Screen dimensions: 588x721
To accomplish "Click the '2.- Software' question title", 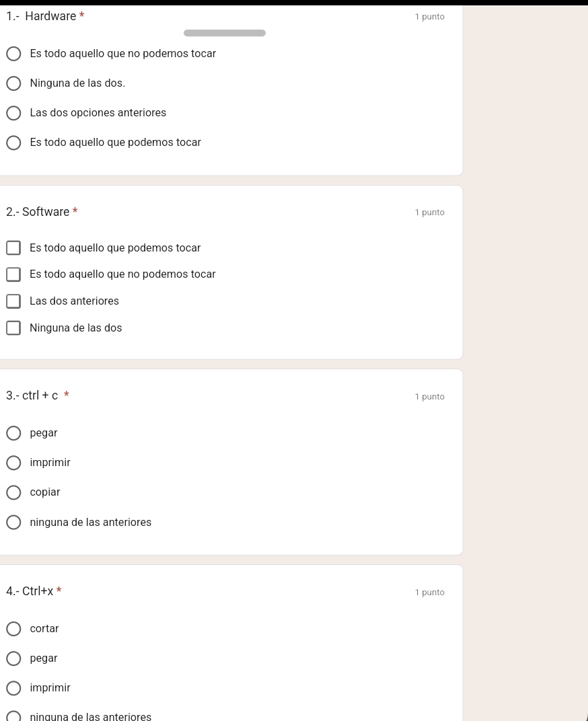I will (38, 212).
